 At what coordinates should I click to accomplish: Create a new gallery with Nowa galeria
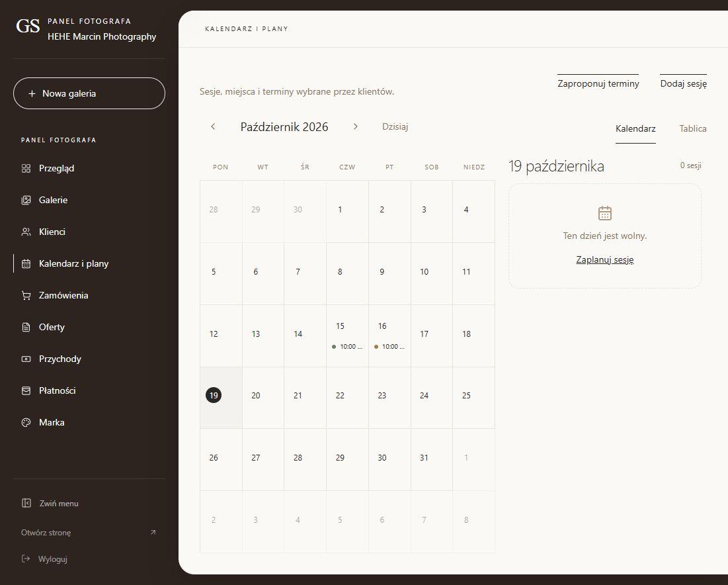tap(89, 93)
